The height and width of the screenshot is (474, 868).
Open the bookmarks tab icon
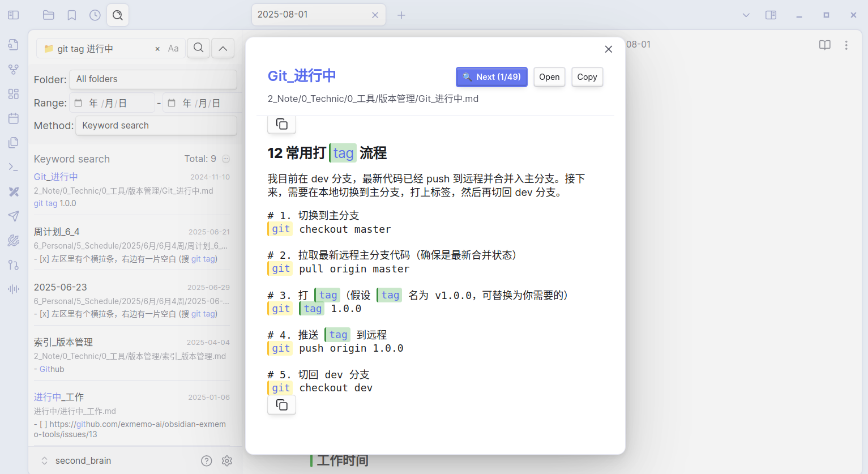tap(72, 15)
